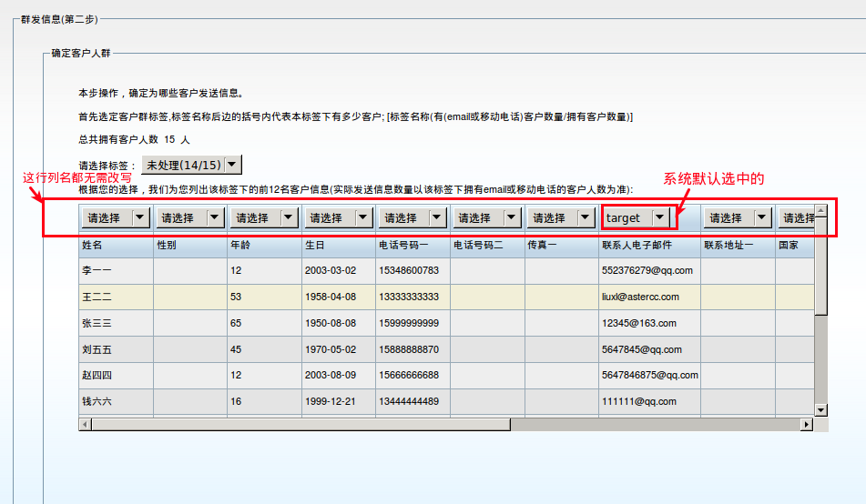Screen dimensions: 866x504
Task: Open the 请选择 dropdown above the 生日 column
Action: (x=340, y=218)
